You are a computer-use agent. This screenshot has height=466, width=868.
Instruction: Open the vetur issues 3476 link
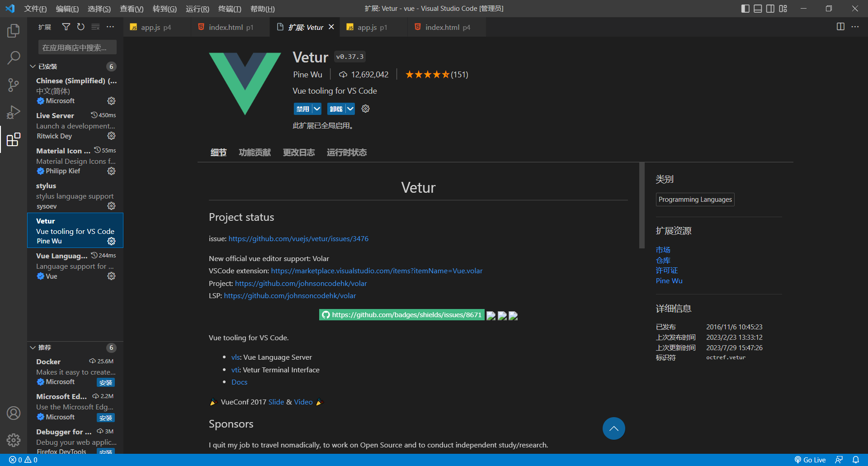[298, 238]
